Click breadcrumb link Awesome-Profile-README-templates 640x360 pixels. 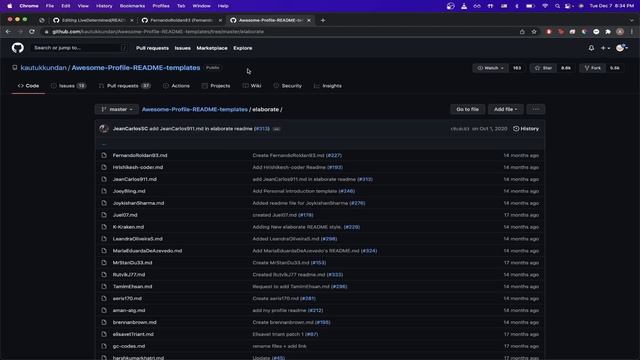[195, 109]
